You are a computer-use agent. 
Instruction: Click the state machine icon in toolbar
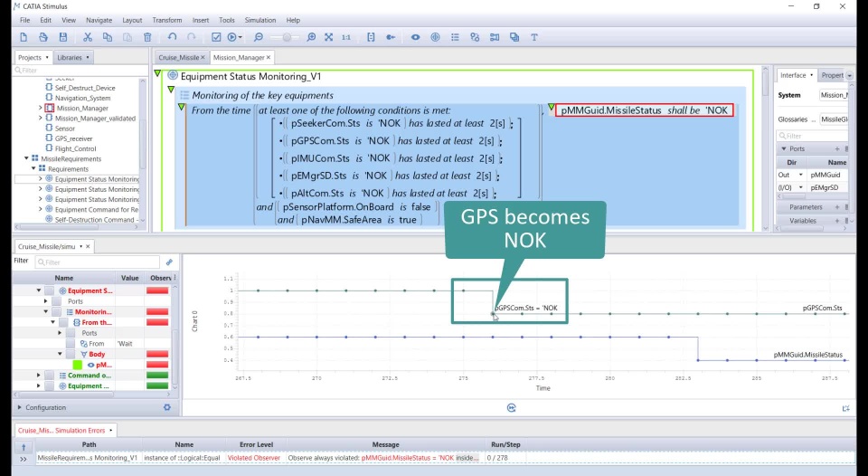(x=475, y=37)
